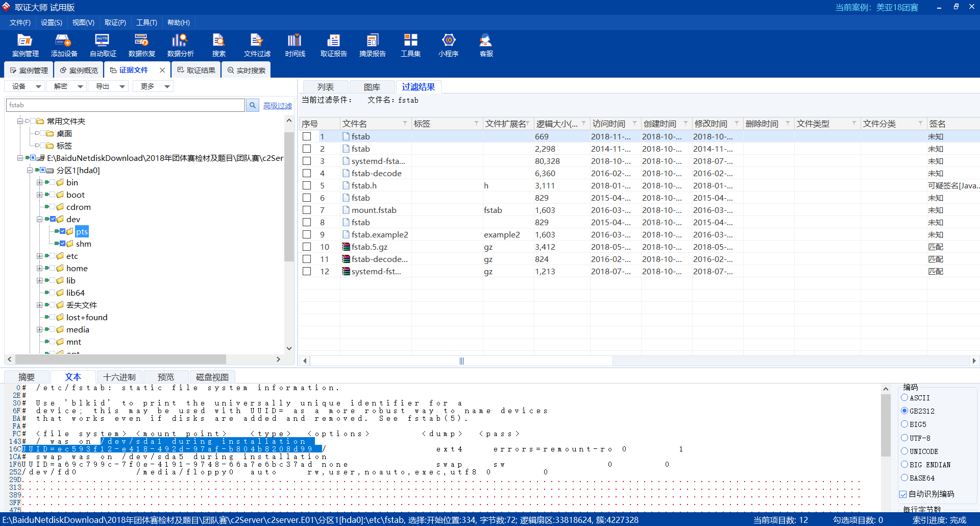
Task: Expand the etc folder node
Action: pos(39,256)
